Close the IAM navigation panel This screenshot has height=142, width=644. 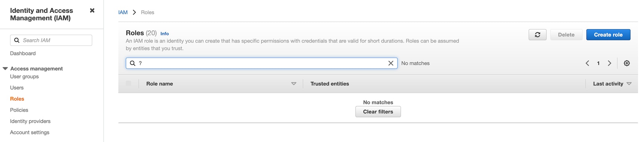pyautogui.click(x=92, y=10)
